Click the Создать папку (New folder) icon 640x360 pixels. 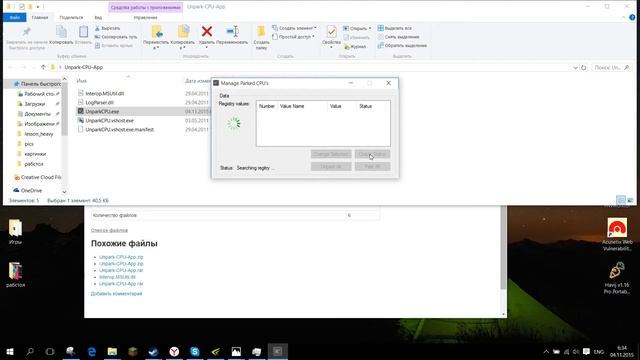(261, 31)
